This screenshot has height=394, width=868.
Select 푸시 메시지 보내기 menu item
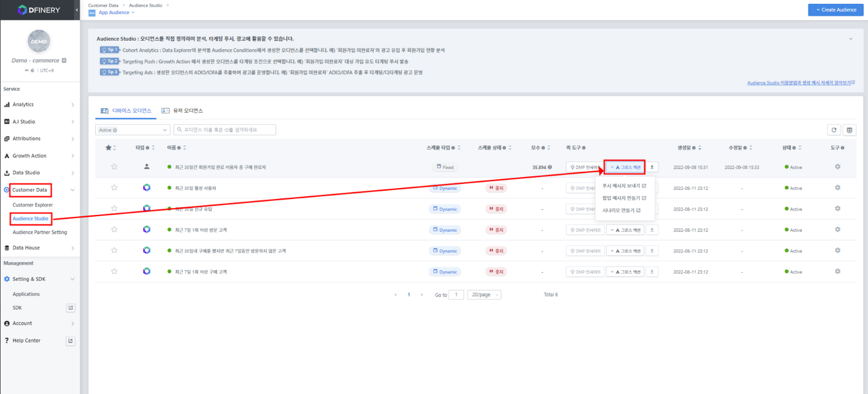click(x=624, y=186)
